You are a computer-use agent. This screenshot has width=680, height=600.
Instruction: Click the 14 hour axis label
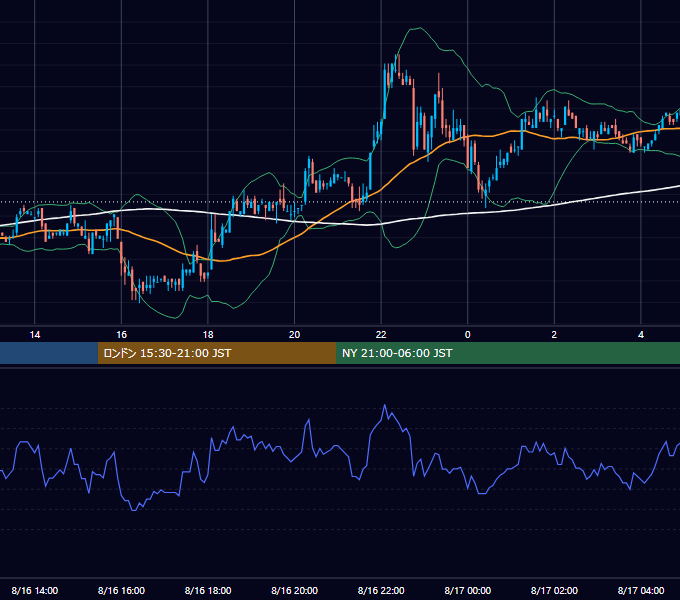[x=35, y=335]
